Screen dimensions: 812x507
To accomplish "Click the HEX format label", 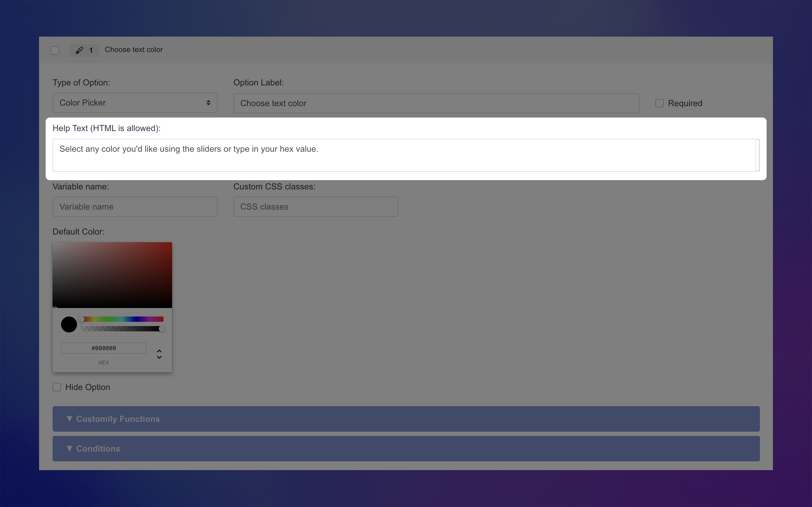I will (104, 363).
